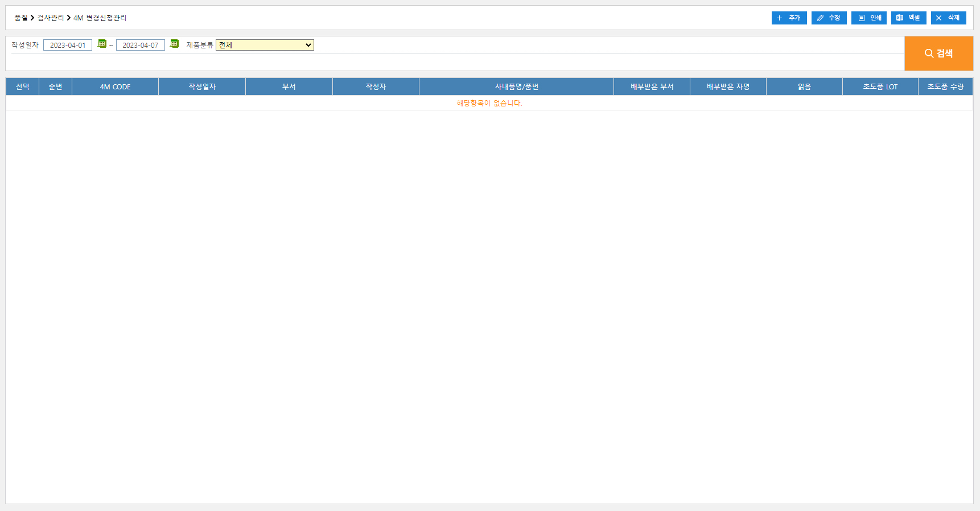This screenshot has height=511, width=980.
Task: Click the end date field 2023-04-07
Action: [x=141, y=46]
